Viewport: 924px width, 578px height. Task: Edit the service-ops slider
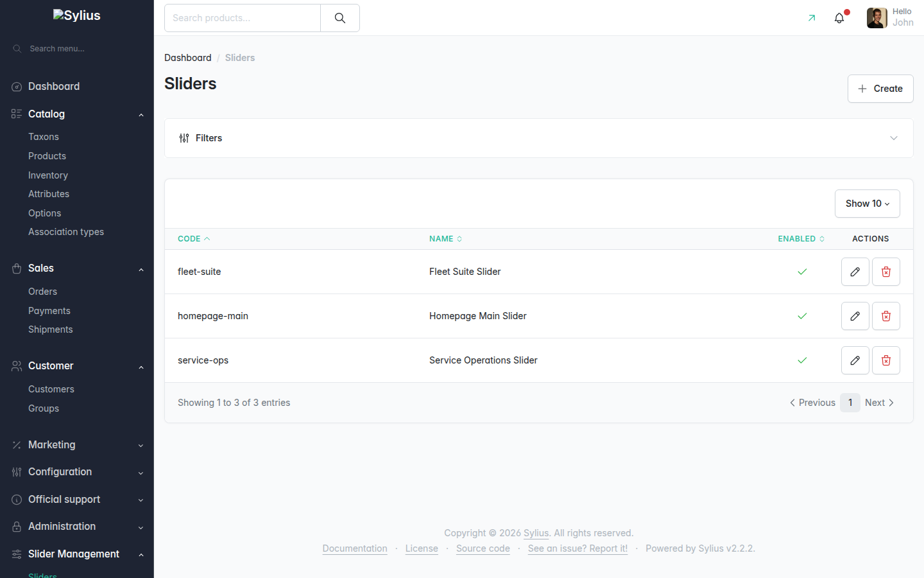[855, 360]
